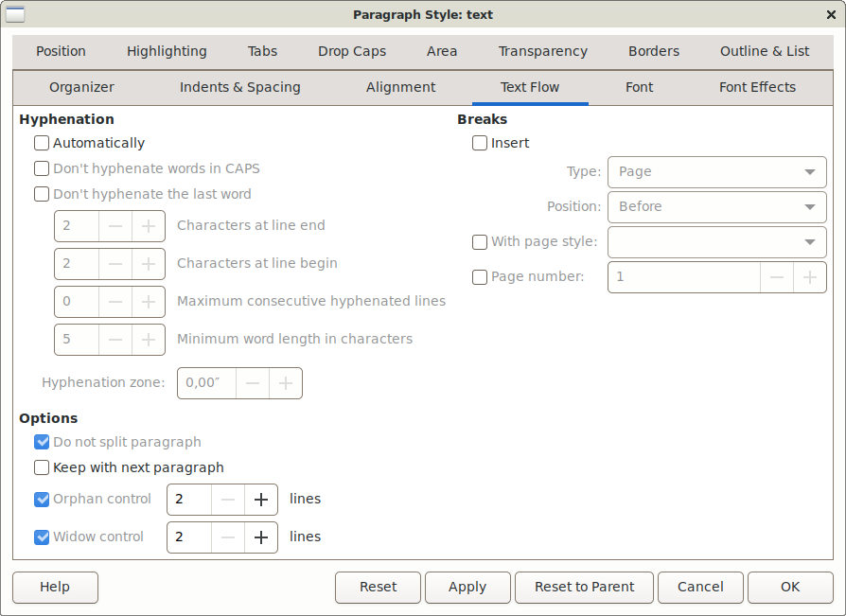
Task: Decrease Characters at line begin value
Action: point(115,264)
